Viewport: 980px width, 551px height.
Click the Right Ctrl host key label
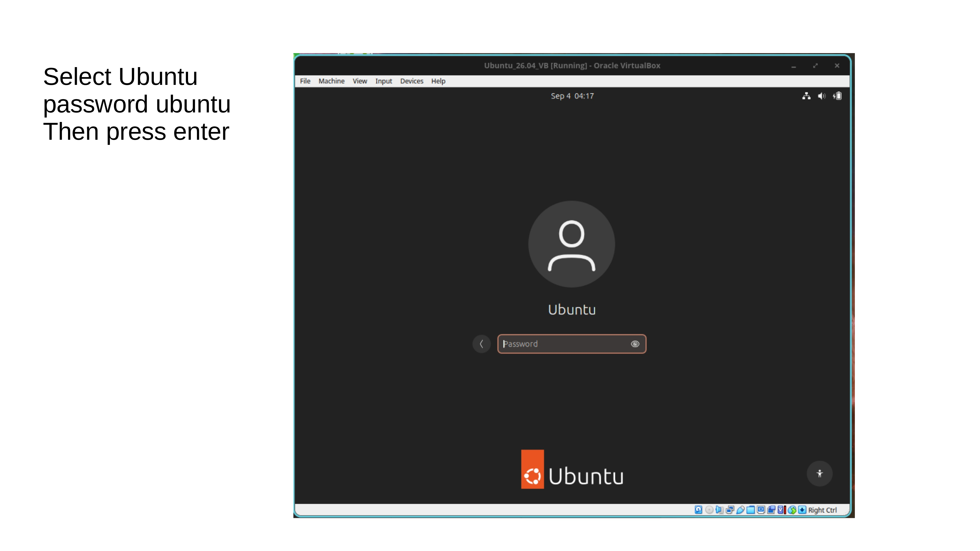(x=822, y=510)
